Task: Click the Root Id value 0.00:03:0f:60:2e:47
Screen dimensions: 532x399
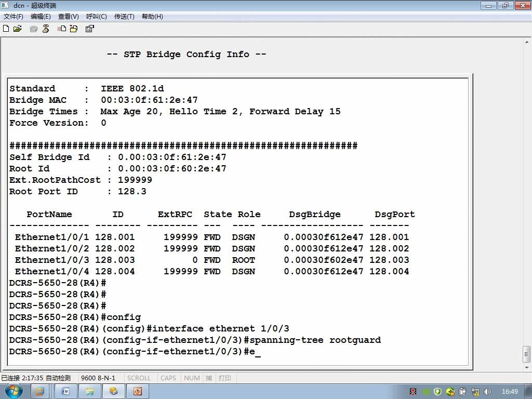Action: (172, 169)
